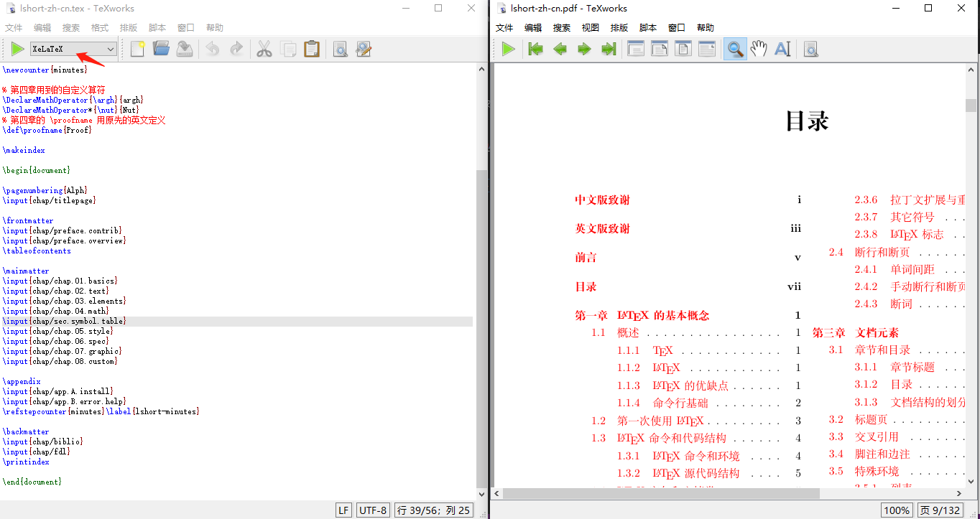Run typeset with green play button in editor

pyautogui.click(x=17, y=49)
